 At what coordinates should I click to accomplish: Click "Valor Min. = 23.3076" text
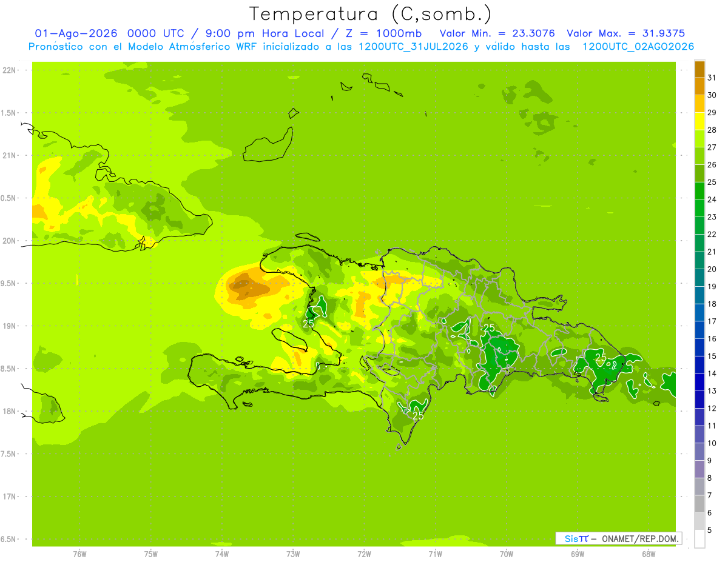[497, 33]
